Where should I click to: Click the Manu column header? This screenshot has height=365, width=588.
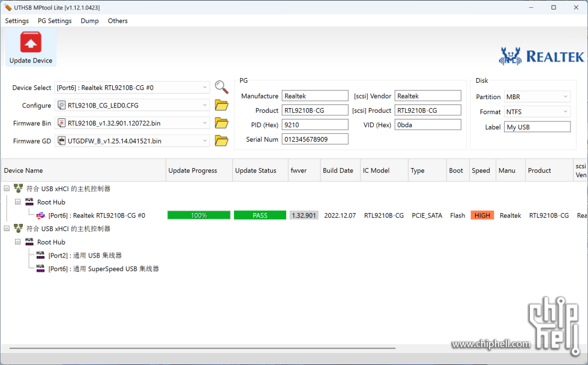coord(511,170)
